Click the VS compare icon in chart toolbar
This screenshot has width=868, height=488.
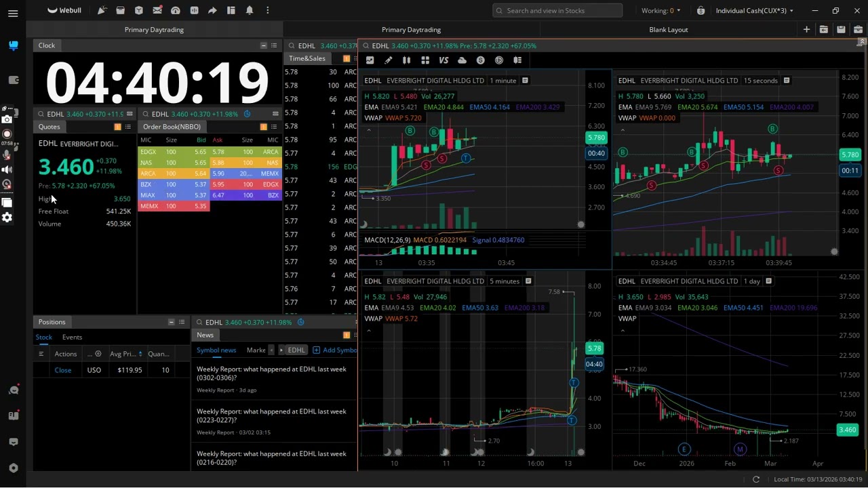pos(443,60)
